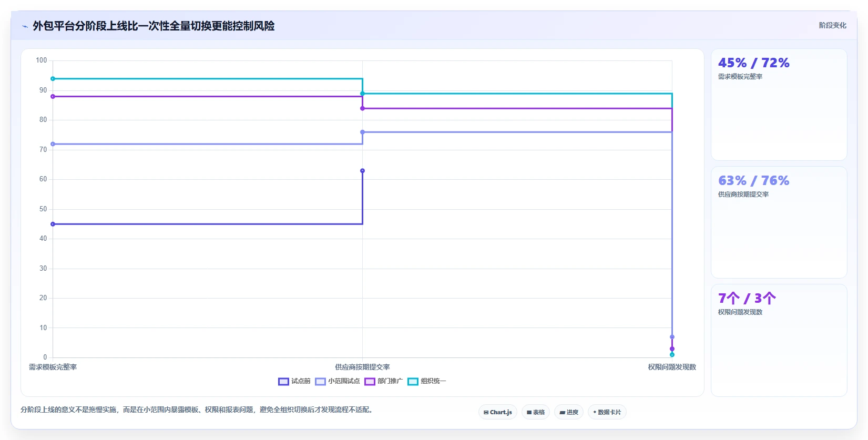868x440 pixels.
Task: Click the 权限问题发现数 card caption
Action: coord(740,312)
